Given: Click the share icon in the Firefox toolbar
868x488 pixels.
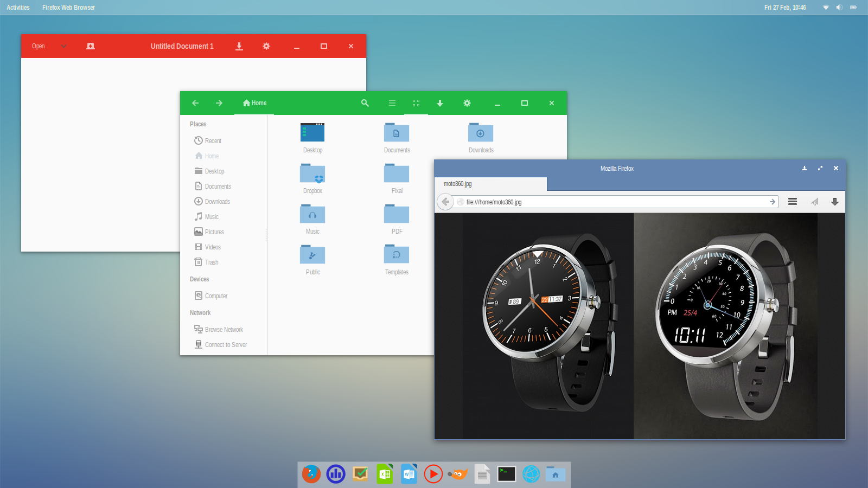Looking at the screenshot, I should [814, 202].
